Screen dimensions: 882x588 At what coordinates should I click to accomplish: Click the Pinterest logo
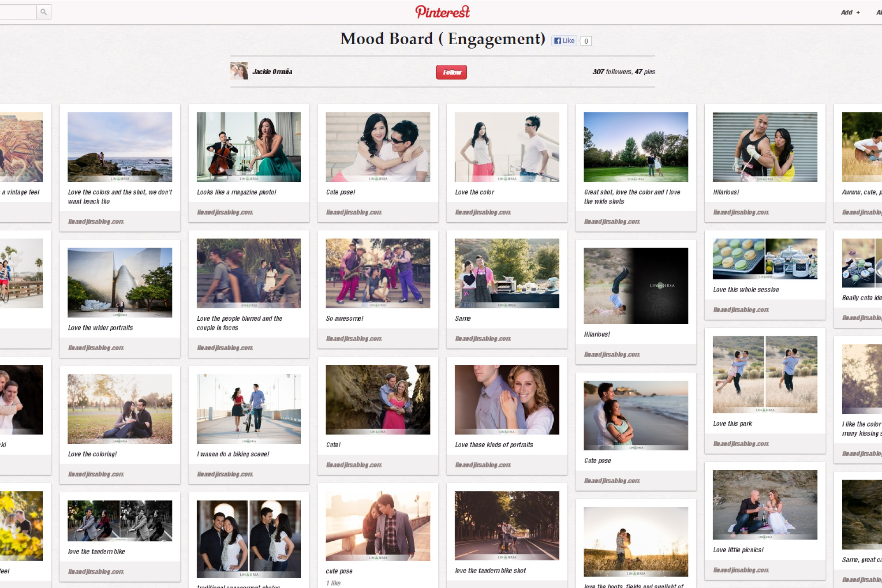tap(442, 12)
